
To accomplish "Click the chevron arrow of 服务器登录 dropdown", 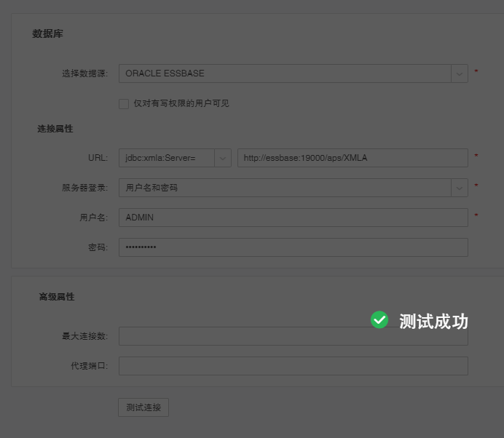I will 459,188.
